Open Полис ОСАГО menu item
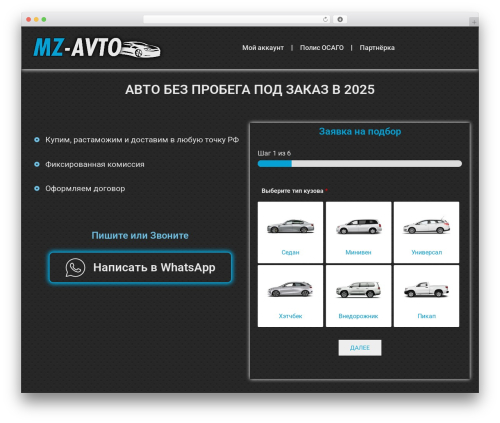The image size is (500, 423). 322,48
